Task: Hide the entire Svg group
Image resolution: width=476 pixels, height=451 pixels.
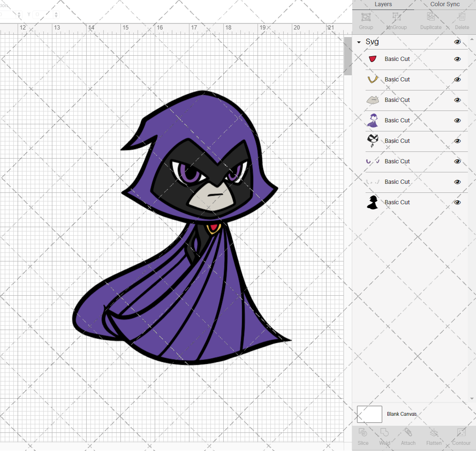Action: coord(457,42)
